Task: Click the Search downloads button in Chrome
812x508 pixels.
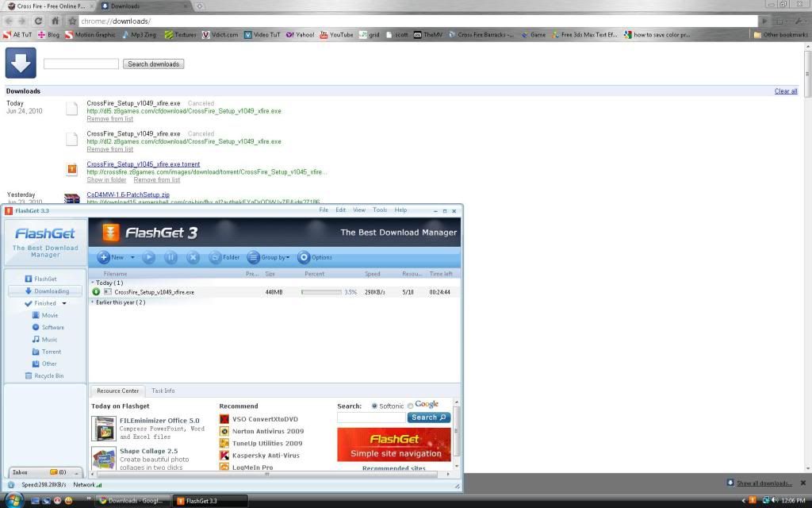Action: tap(153, 63)
